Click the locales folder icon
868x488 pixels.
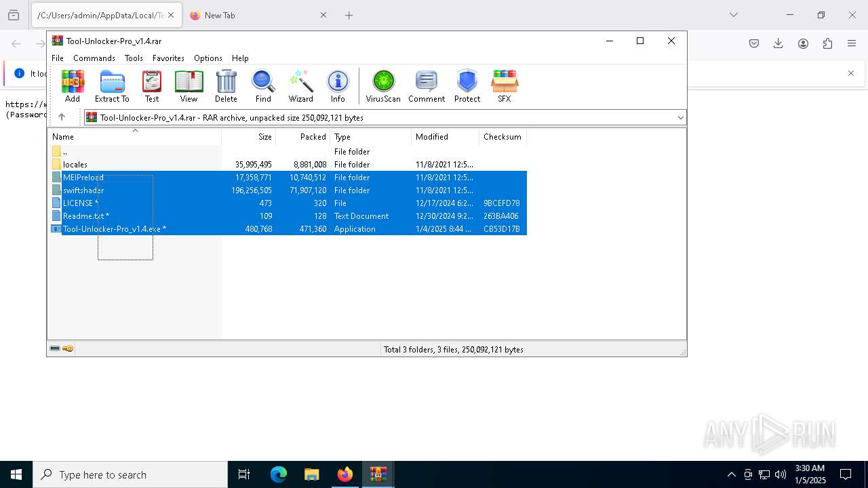tap(56, 164)
